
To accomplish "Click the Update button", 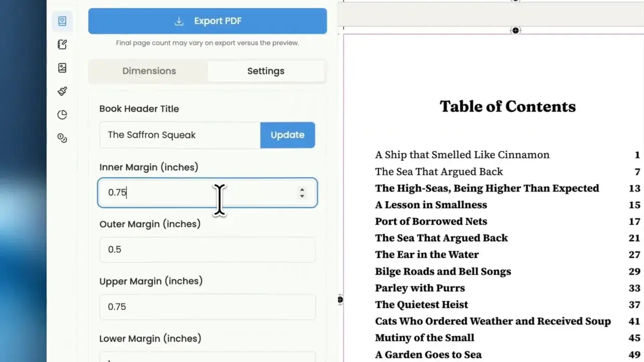I will [x=287, y=135].
